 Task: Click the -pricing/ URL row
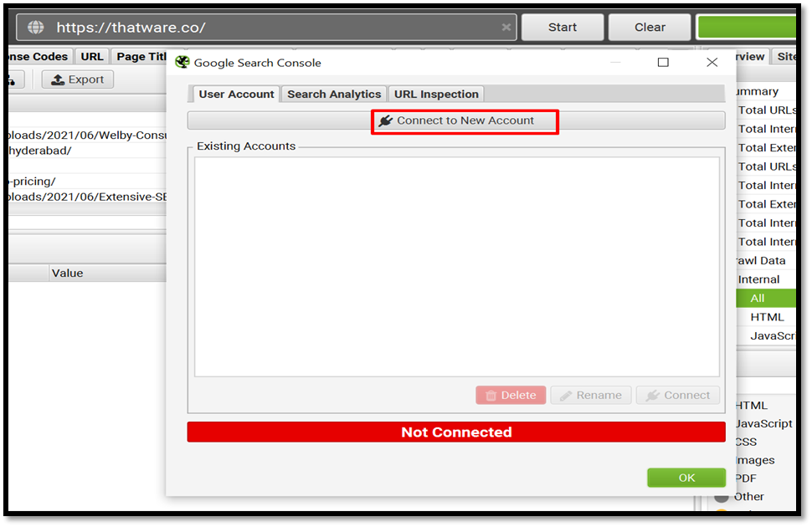point(87,182)
